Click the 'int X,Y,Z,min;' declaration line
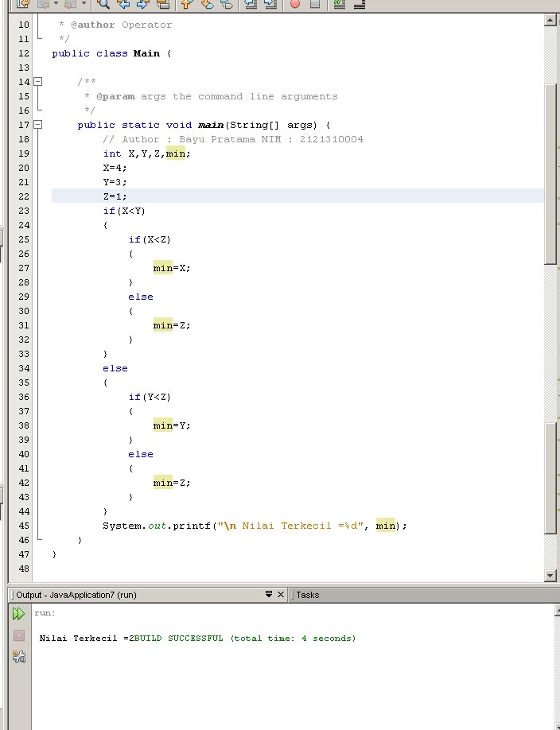Viewport: 560px width, 730px height. point(146,153)
